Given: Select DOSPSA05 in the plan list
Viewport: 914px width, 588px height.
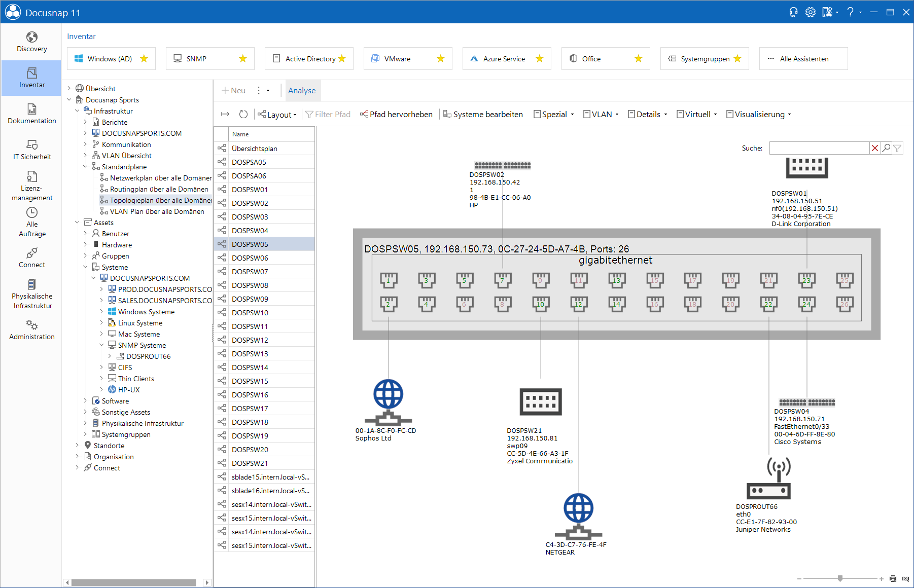Looking at the screenshot, I should 265,162.
